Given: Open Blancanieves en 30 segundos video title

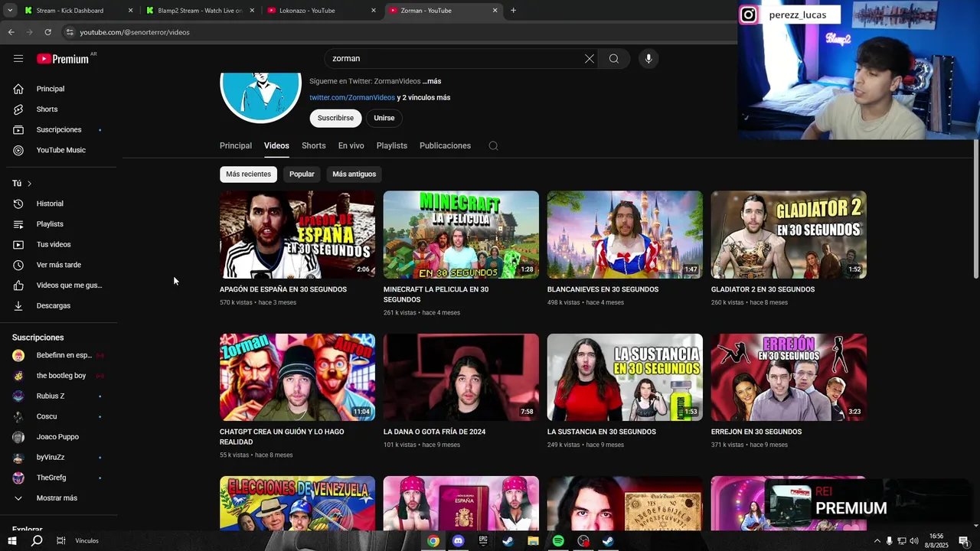Looking at the screenshot, I should (603, 289).
